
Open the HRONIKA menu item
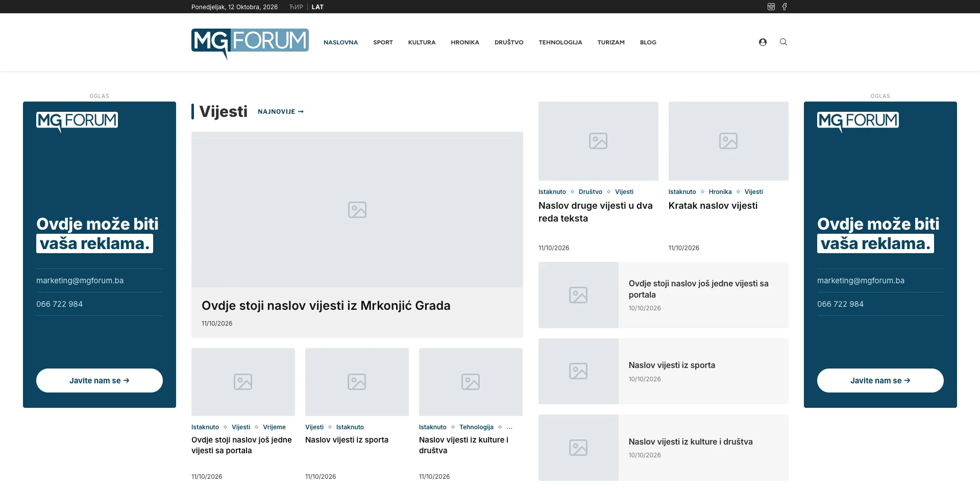(x=465, y=42)
